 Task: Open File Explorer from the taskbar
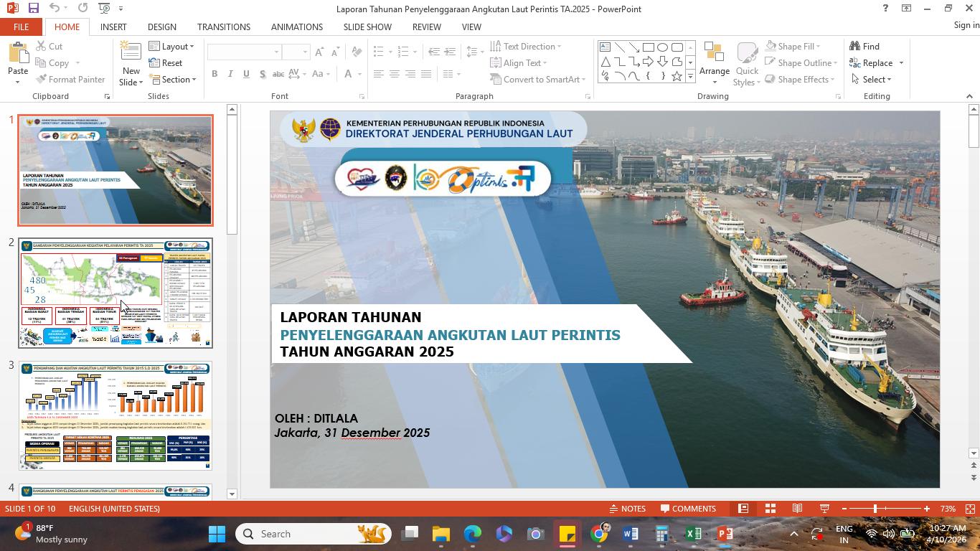coord(441,534)
